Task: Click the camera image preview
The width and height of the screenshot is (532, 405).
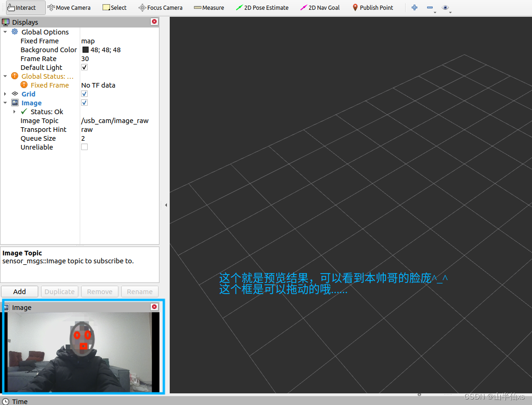Action: 80,352
